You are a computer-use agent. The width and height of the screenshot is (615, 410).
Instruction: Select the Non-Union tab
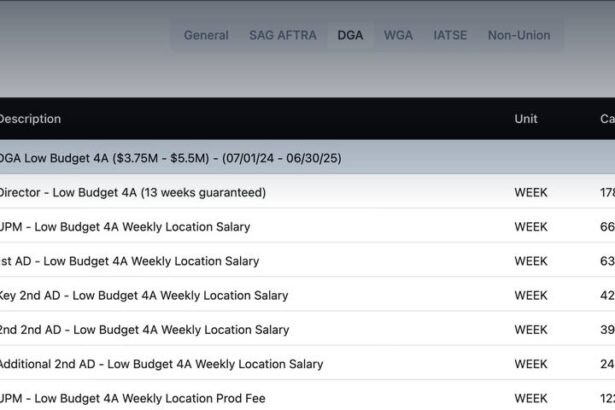click(519, 35)
